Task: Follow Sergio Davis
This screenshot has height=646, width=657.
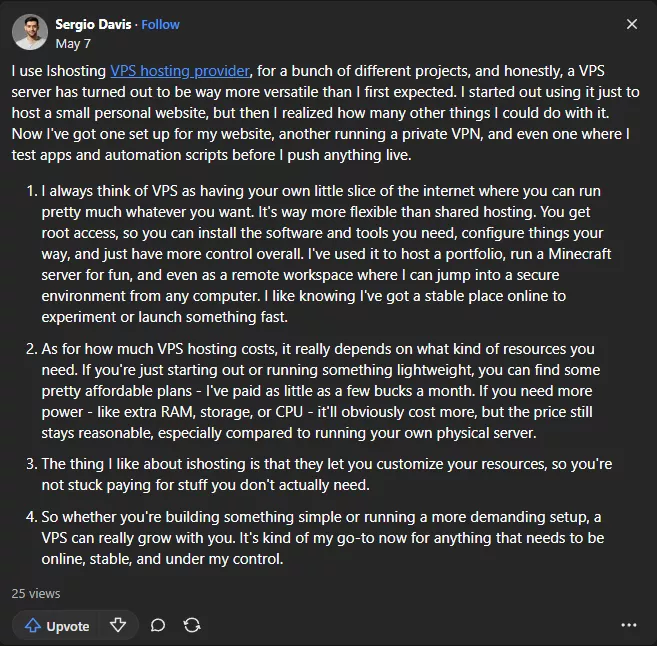Action: tap(161, 24)
